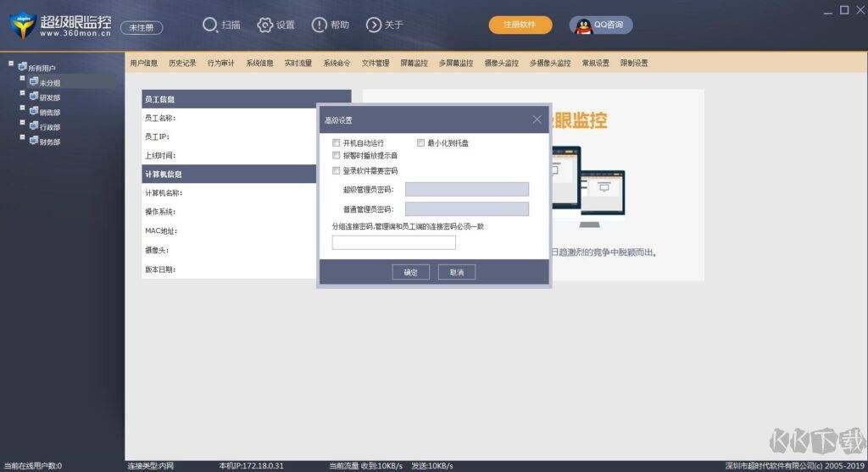Click the 版本日期: label

point(160,269)
